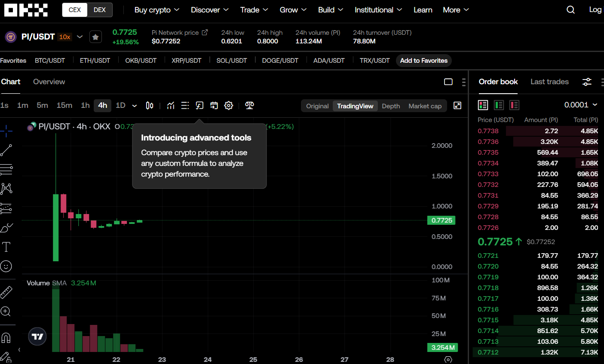
Task: Select the 1D interval
Action: [x=120, y=105]
